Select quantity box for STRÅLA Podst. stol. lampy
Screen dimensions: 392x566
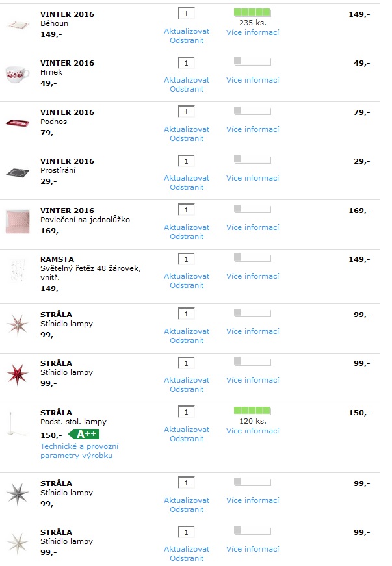(187, 412)
